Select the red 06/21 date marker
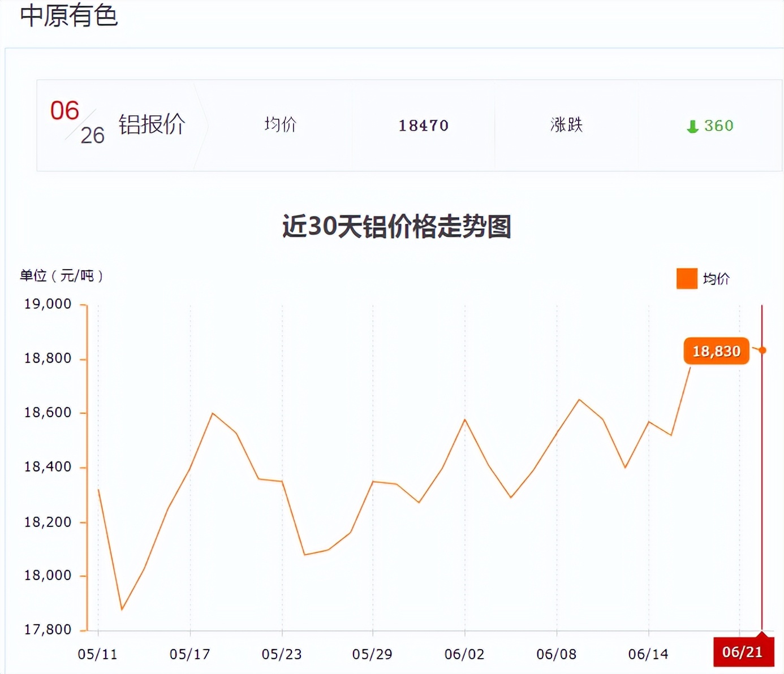Screen dimensions: 784x674 (x=743, y=652)
